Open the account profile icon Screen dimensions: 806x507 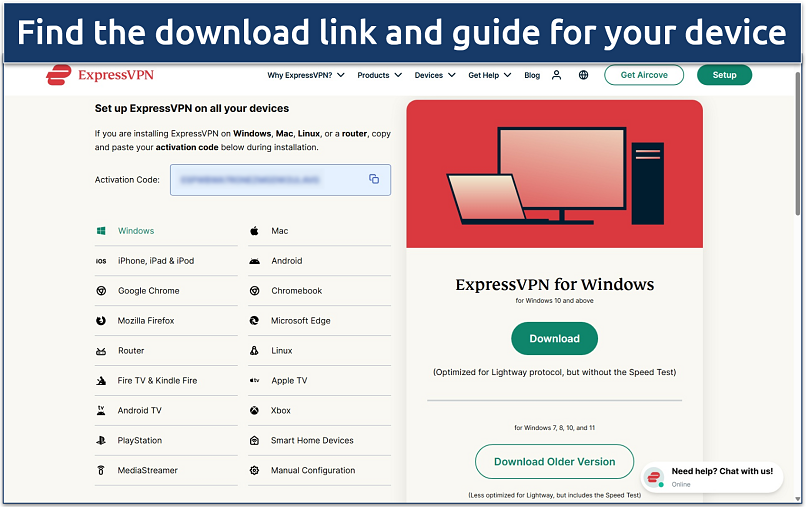point(556,75)
